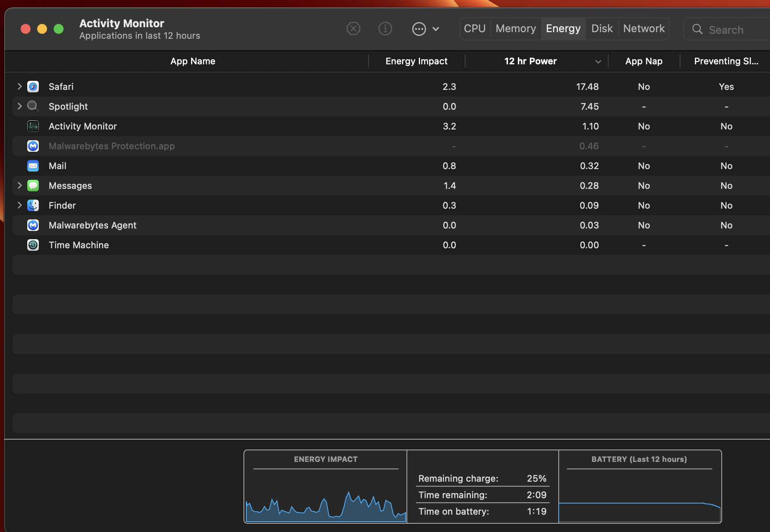Click the stop process X toolbar icon
Viewport: 770px width, 532px height.
(x=353, y=29)
